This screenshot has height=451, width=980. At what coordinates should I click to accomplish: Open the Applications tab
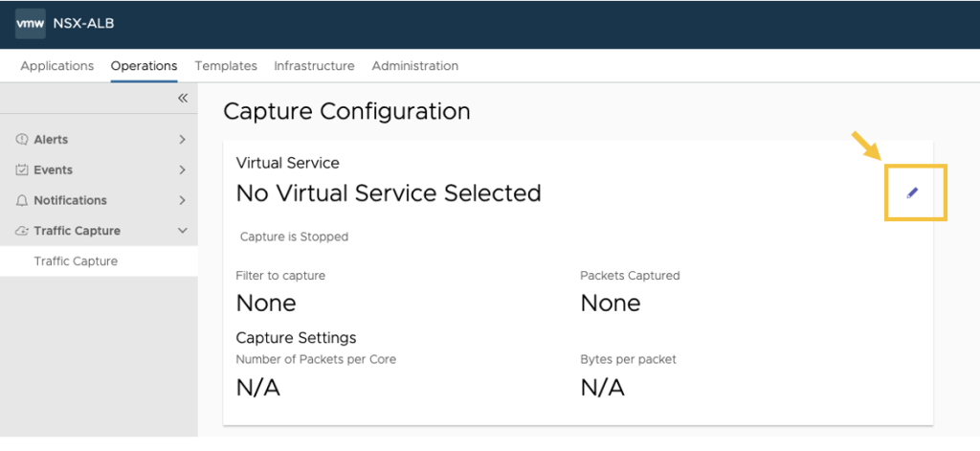pyautogui.click(x=57, y=66)
